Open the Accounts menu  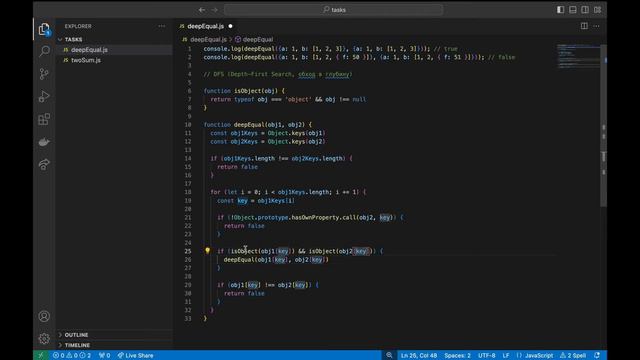[x=44, y=316]
